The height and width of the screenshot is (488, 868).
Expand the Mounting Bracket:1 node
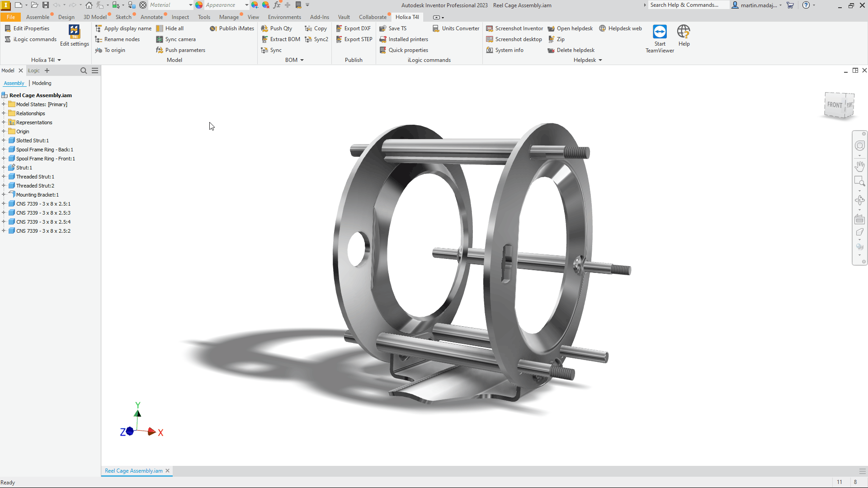point(4,195)
